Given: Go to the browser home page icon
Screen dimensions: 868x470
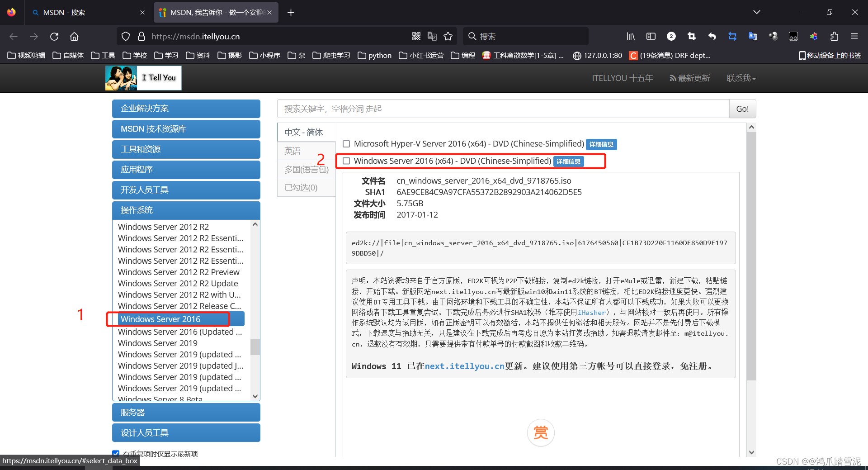Looking at the screenshot, I should click(74, 37).
